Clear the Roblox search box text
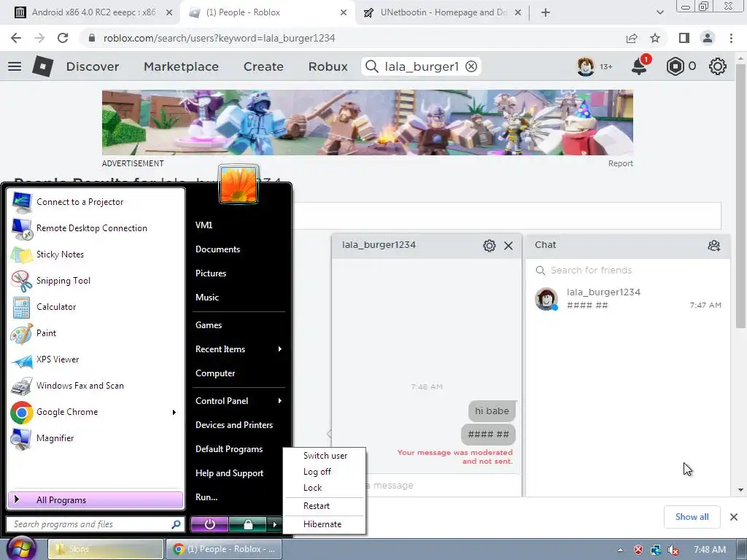This screenshot has height=560, width=747. (x=471, y=66)
